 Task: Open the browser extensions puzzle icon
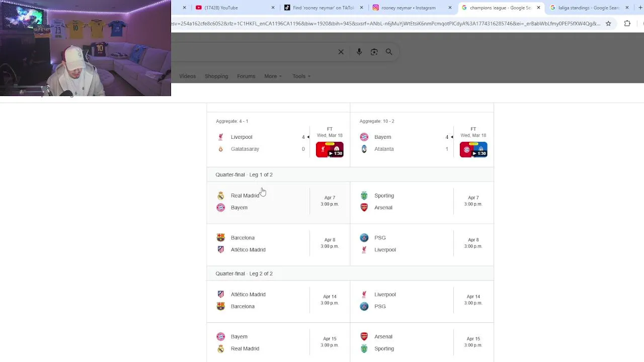(627, 23)
